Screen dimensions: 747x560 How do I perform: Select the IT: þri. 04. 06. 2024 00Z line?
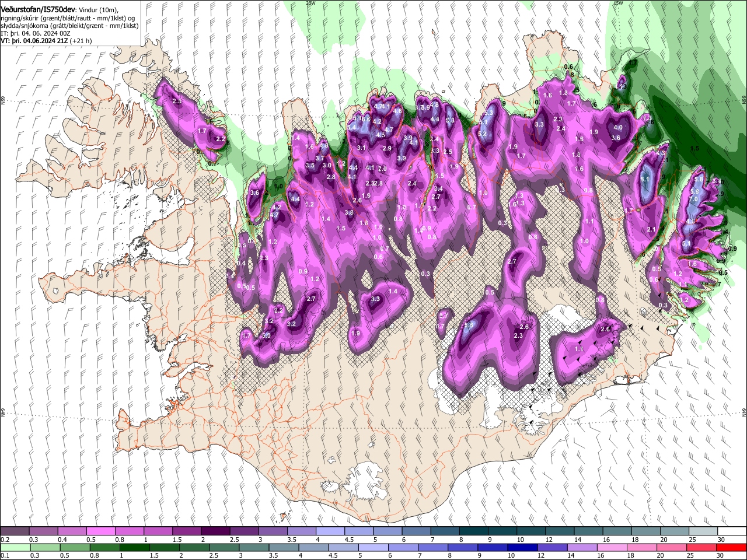(35, 33)
